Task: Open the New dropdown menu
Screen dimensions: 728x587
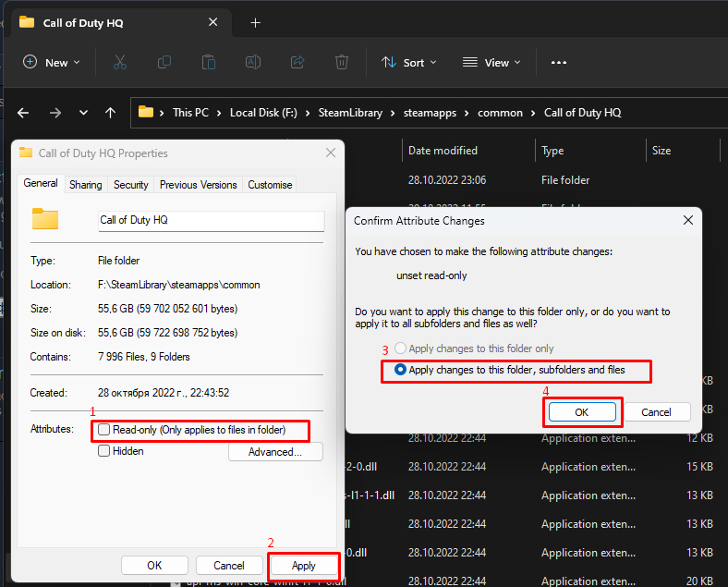Action: 52,62
